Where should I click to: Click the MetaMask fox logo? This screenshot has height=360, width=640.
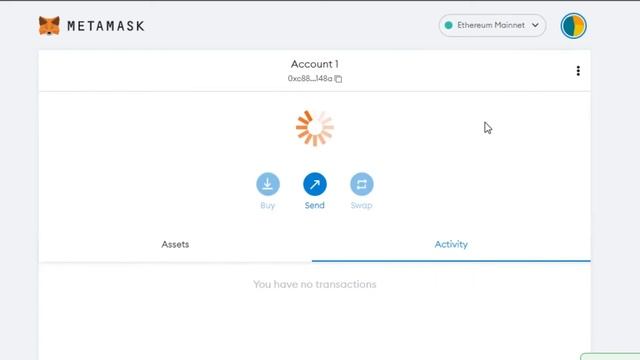(49, 26)
